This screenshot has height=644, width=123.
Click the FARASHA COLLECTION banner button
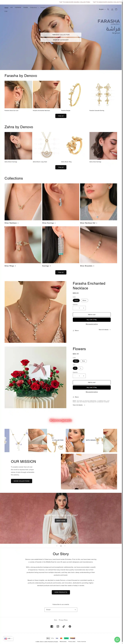click(61, 34)
